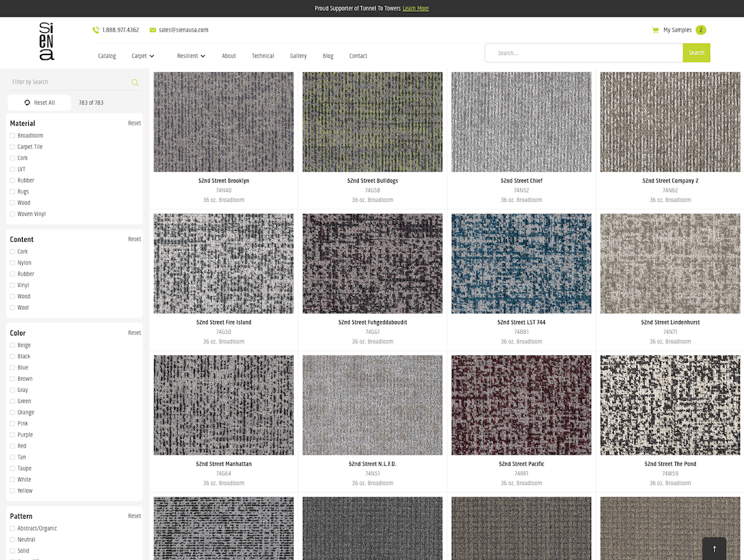Navigate to the Blog
Screen dimensions: 744x560
[328, 56]
